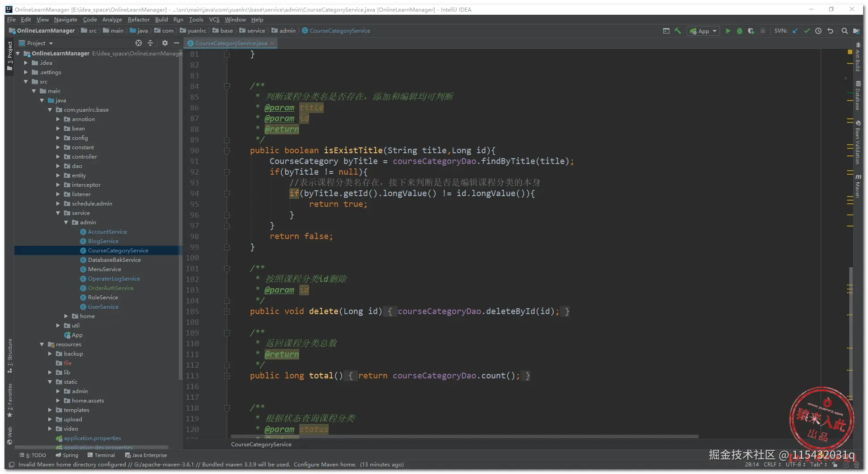Image resolution: width=868 pixels, height=474 pixels.
Task: Expand the templates folder
Action: coord(50,410)
